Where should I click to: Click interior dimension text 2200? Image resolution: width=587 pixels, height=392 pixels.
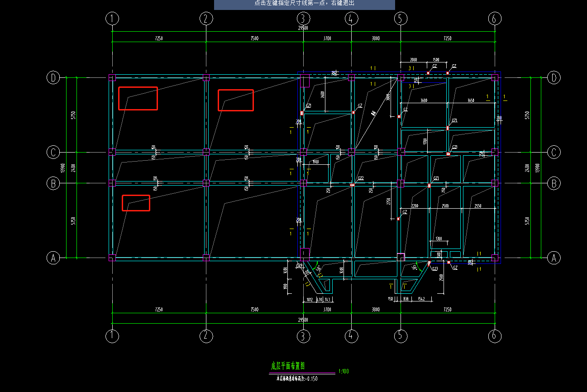pyautogui.click(x=415, y=206)
